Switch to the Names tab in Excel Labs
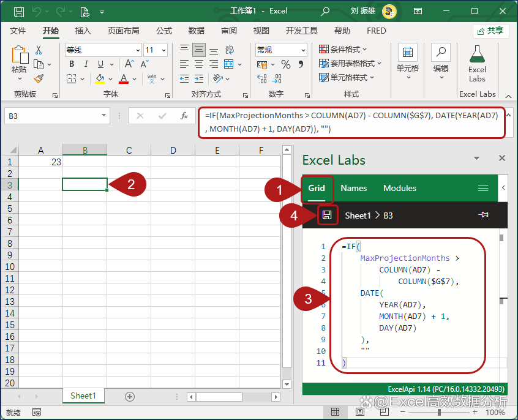The height and width of the screenshot is (420, 518). coord(353,188)
